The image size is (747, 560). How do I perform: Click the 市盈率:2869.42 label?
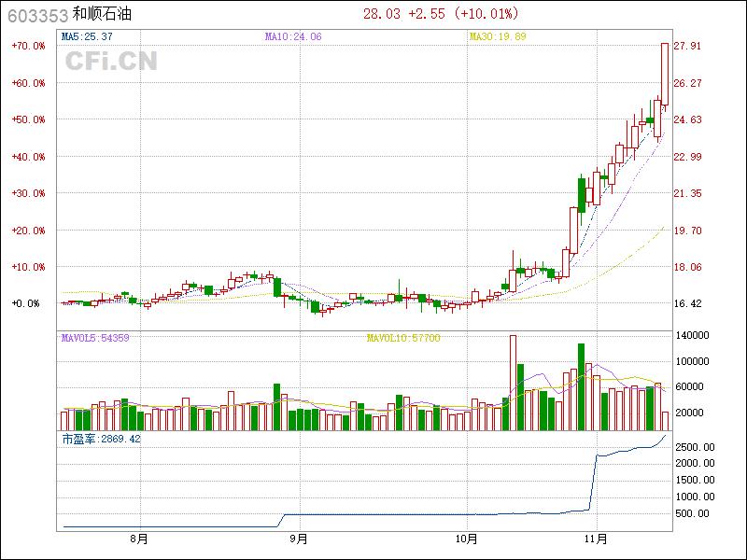point(101,439)
